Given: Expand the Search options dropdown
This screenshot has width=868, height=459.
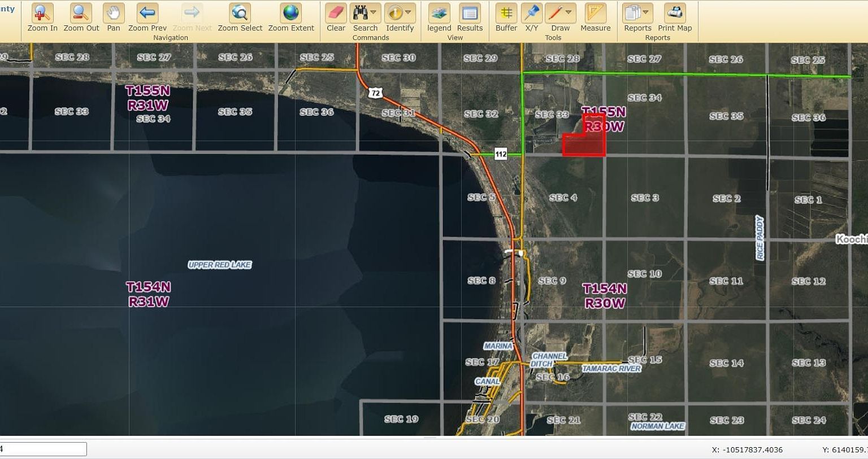Looking at the screenshot, I should tap(374, 12).
